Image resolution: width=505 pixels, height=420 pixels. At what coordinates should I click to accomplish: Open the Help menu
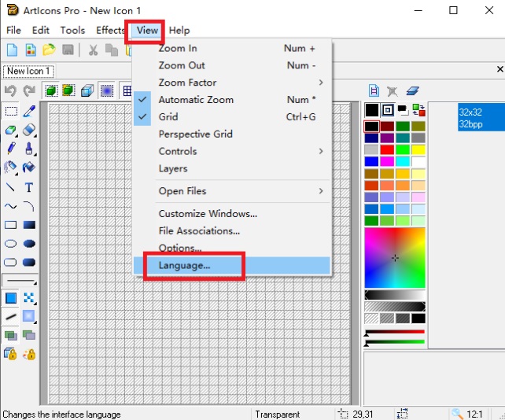(x=179, y=30)
